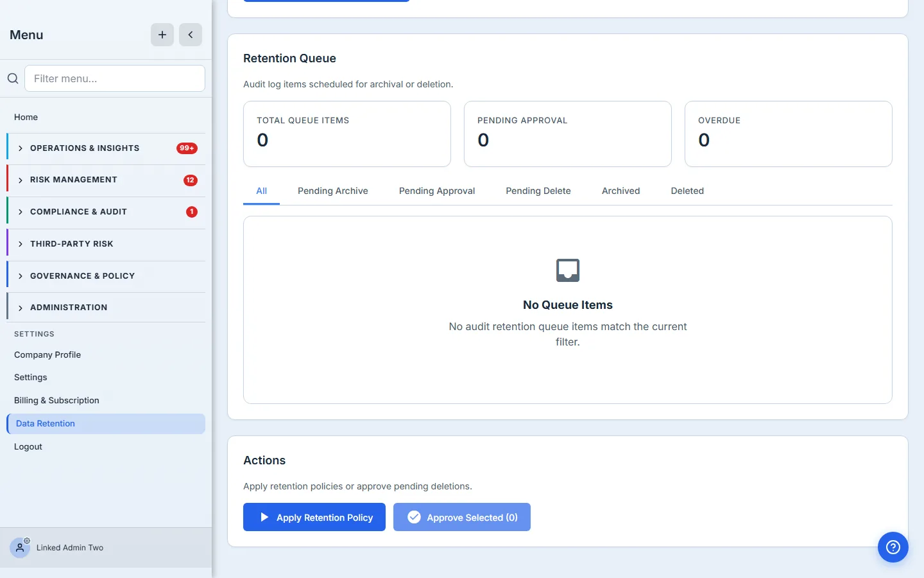The width and height of the screenshot is (924, 578).
Task: Select Data Retention menu item
Action: pos(106,423)
